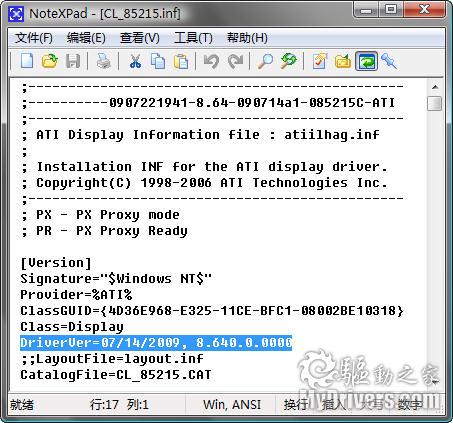Image resolution: width=453 pixels, height=423 pixels.
Task: Open Find with the magnifier icon
Action: point(265,61)
